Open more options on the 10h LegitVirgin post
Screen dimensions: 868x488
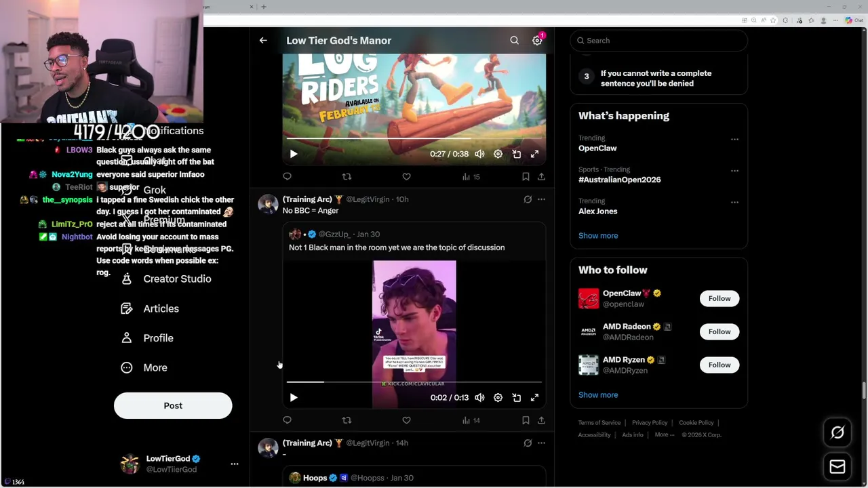tap(541, 199)
